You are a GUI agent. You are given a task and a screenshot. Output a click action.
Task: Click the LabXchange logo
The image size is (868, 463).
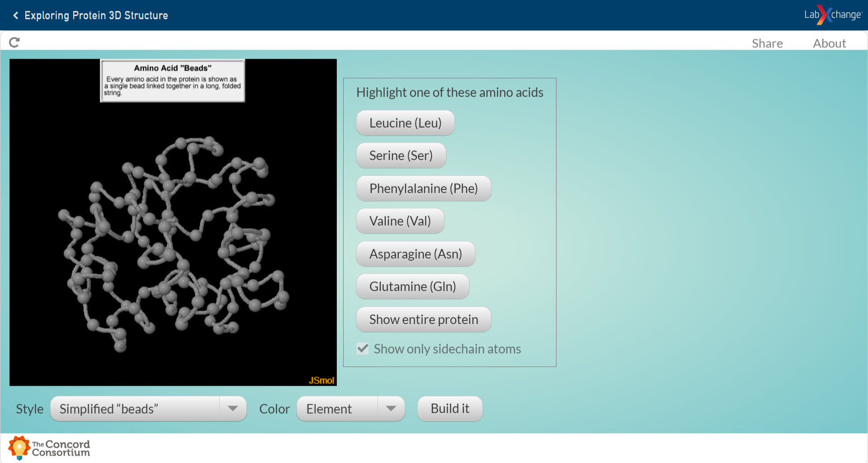[x=832, y=15]
